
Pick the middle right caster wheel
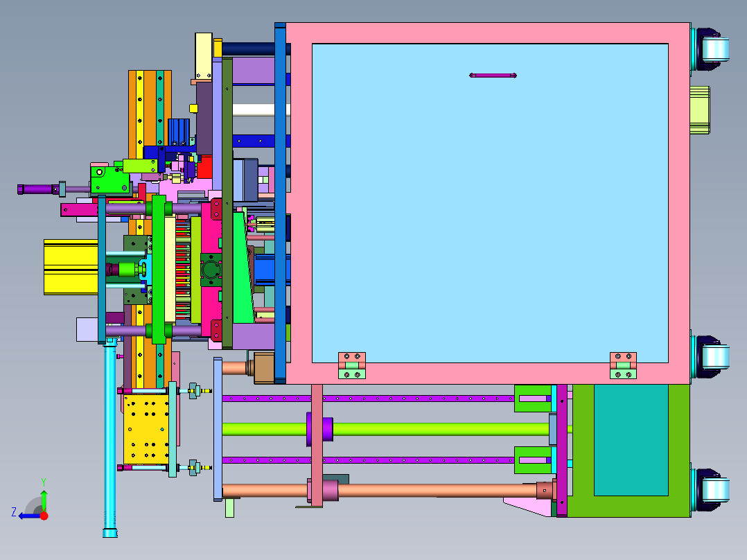tap(711, 357)
